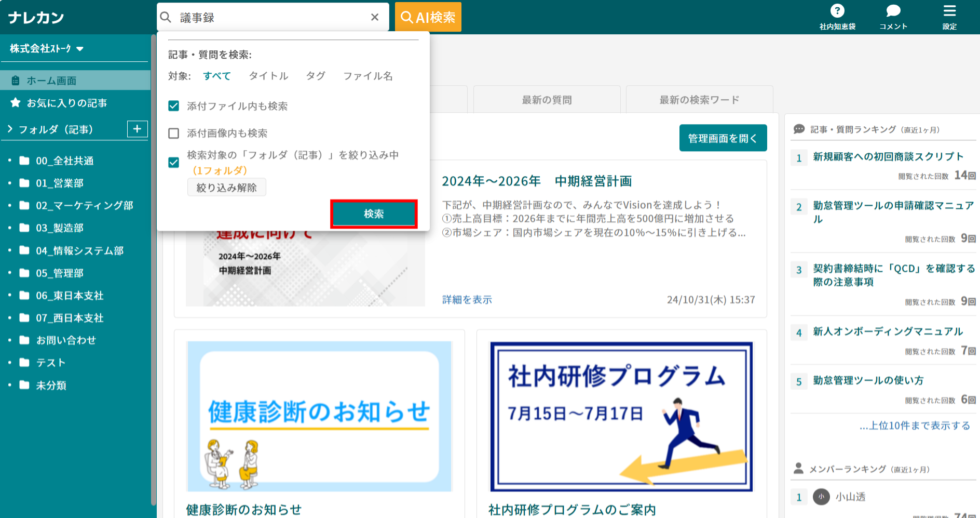
Task: Enable the 添付画像内も検索 checkbox
Action: pyautogui.click(x=173, y=133)
